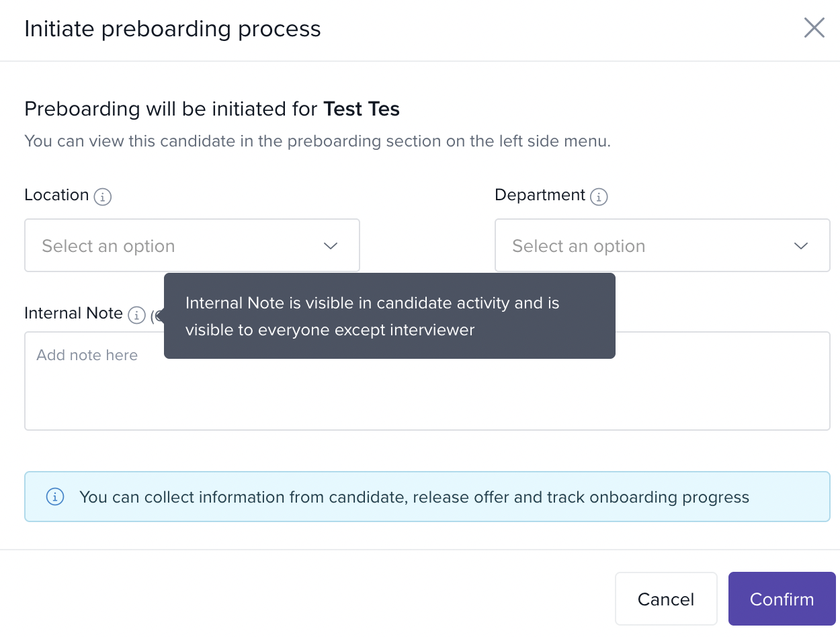This screenshot has height=637, width=840.
Task: Click the Department info icon
Action: (598, 197)
